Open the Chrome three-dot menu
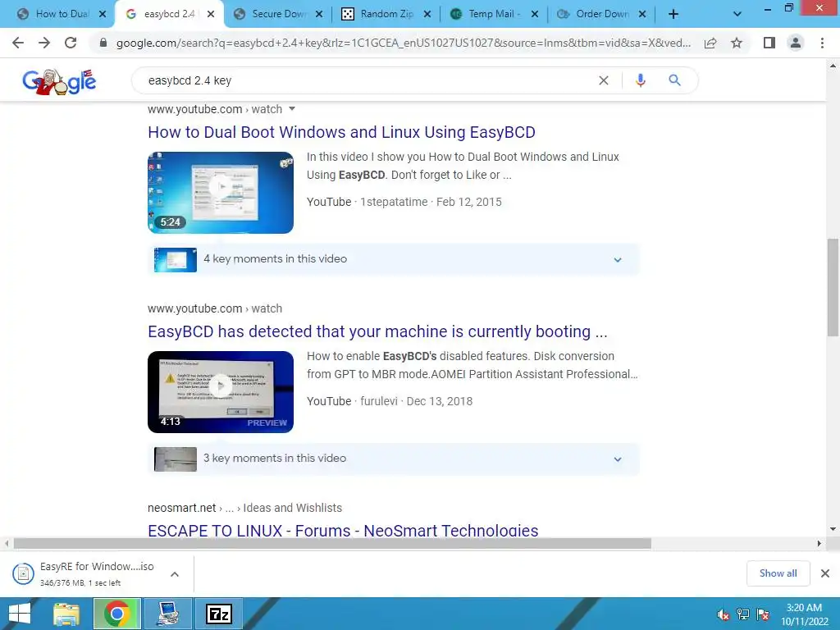This screenshot has width=840, height=630. pyautogui.click(x=822, y=43)
